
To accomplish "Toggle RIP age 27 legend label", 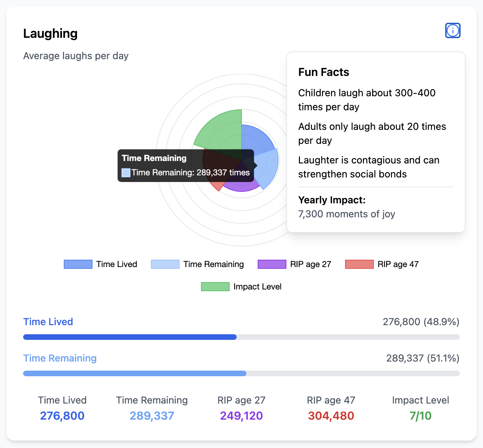I will coord(310,264).
